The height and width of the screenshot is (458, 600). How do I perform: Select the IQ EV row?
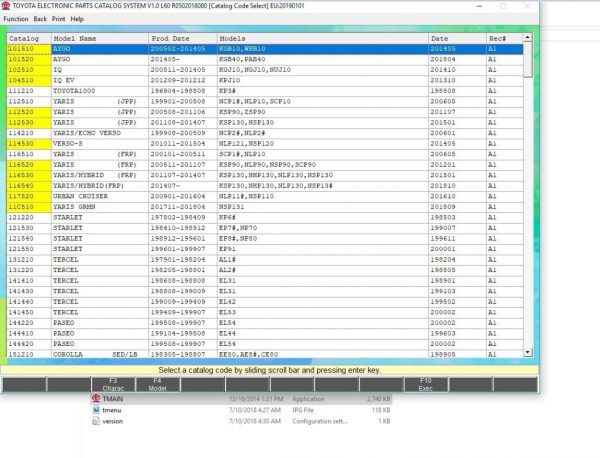pos(265,80)
